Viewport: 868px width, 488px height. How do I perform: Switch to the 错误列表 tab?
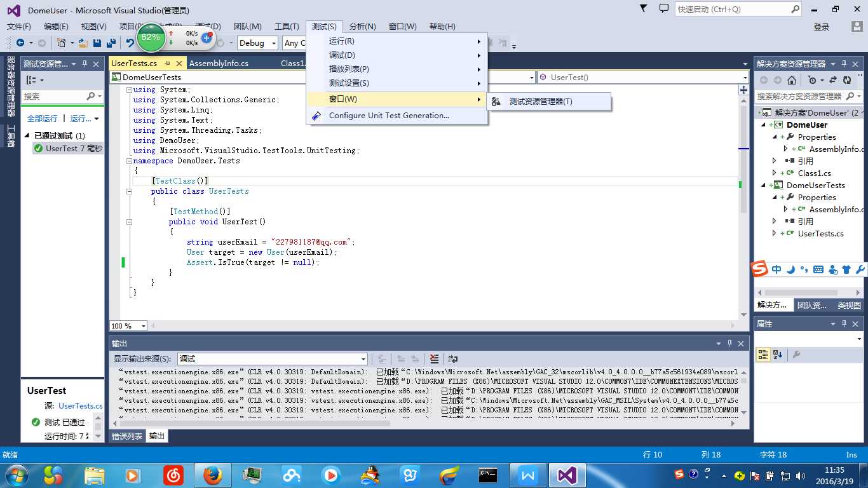tap(127, 436)
